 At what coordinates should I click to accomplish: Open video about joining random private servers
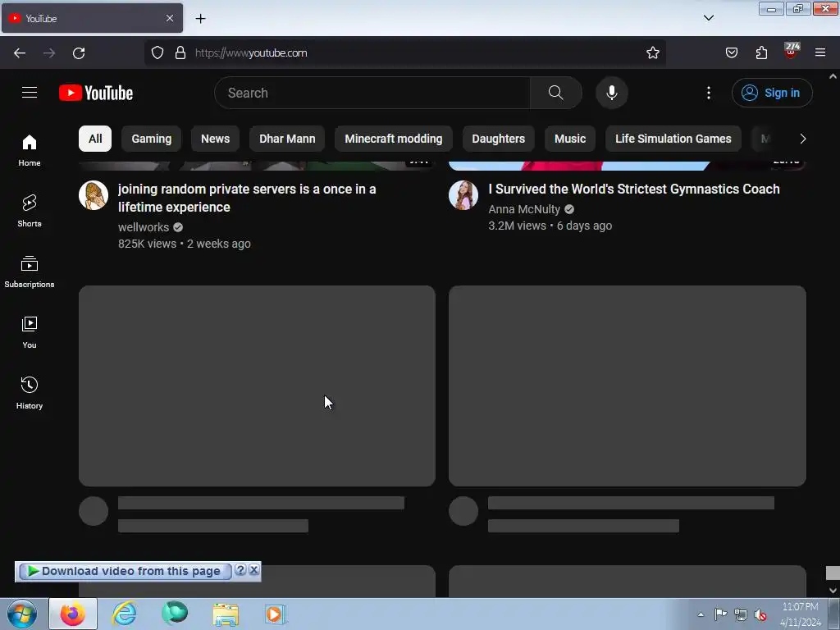[247, 198]
